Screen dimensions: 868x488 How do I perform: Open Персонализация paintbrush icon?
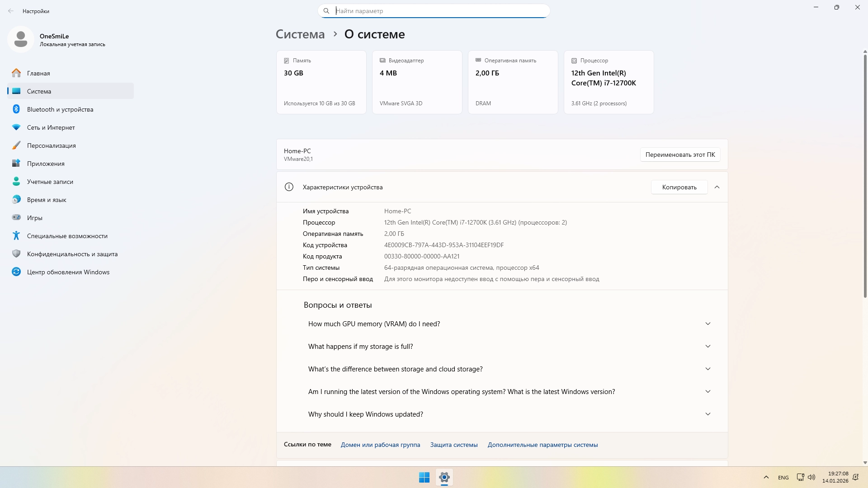pyautogui.click(x=16, y=145)
